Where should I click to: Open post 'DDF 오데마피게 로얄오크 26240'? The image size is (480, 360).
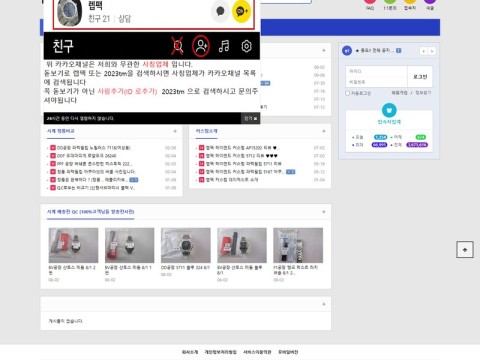[87, 156]
